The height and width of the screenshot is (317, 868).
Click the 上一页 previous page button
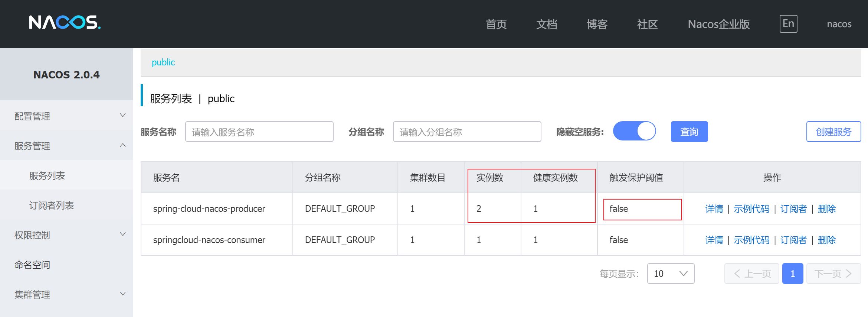[x=751, y=274]
